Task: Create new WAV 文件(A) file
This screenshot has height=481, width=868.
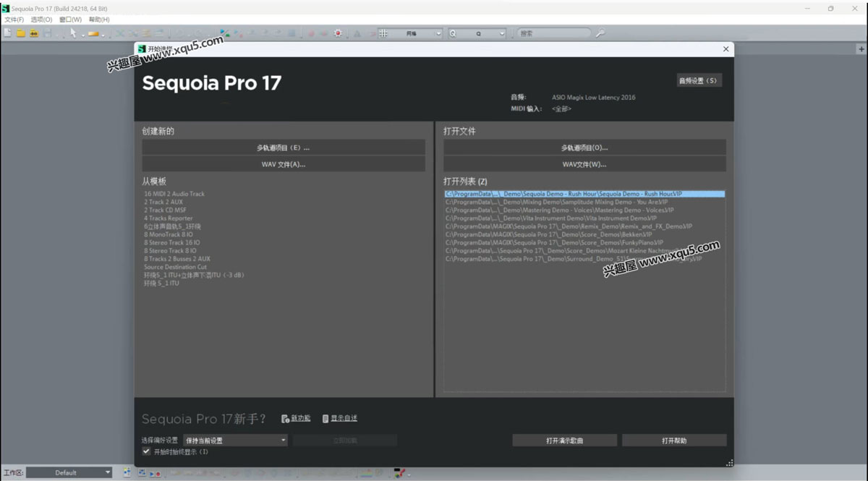Action: [x=284, y=164]
